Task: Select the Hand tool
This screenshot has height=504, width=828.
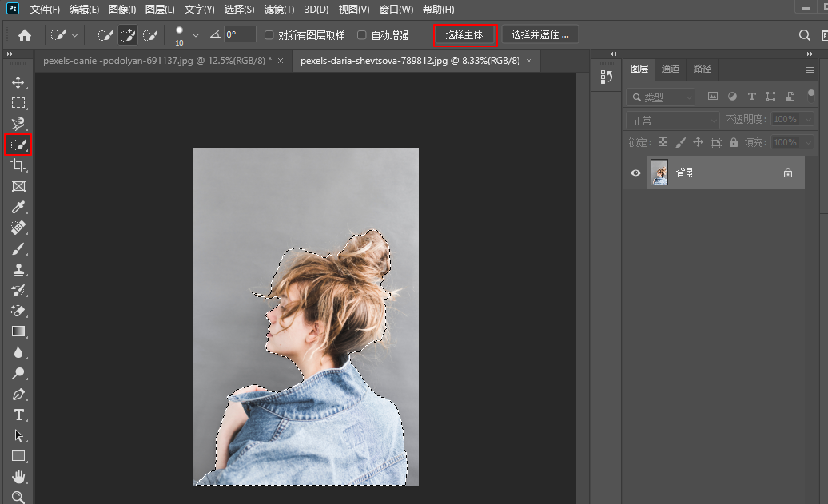Action: click(x=18, y=477)
